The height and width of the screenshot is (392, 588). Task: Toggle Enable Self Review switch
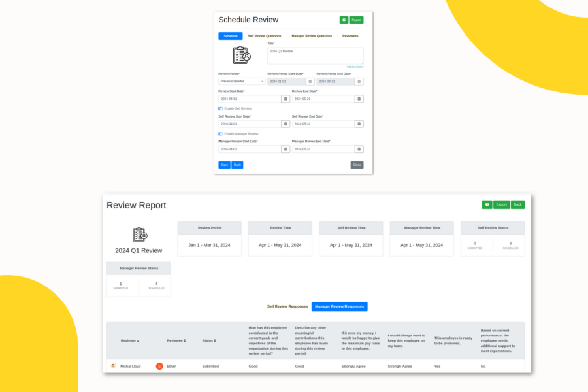[x=221, y=109]
